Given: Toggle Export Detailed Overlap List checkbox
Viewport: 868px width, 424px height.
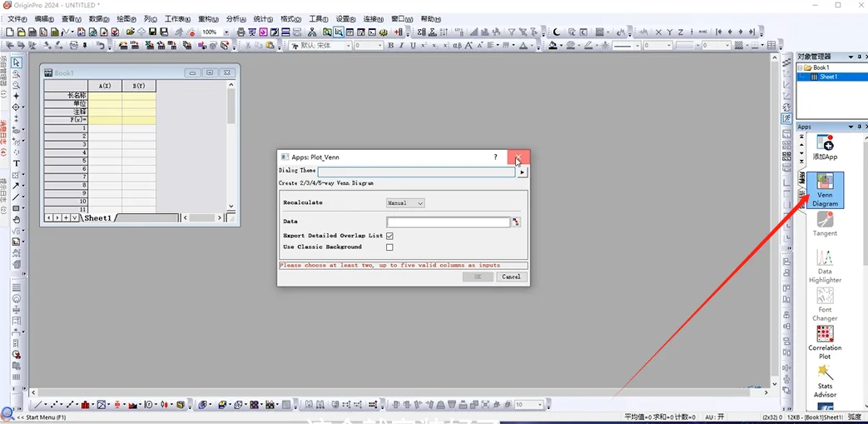Looking at the screenshot, I should [x=389, y=236].
